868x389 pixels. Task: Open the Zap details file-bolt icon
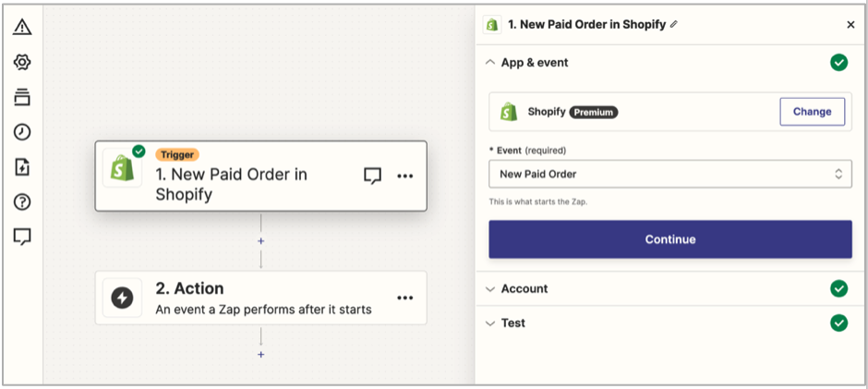point(22,167)
